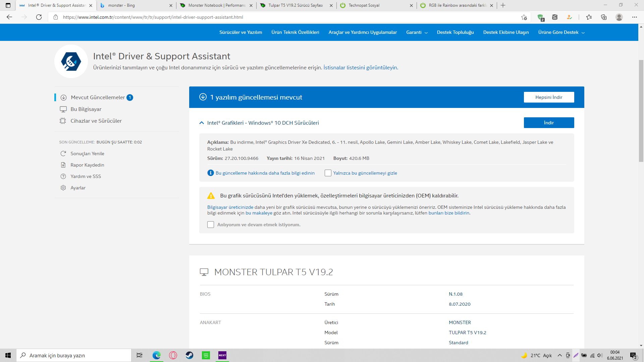Image resolution: width=644 pixels, height=362 pixels.
Task: Click the Bu Bilgisayar monitor icon
Action: coord(63,109)
